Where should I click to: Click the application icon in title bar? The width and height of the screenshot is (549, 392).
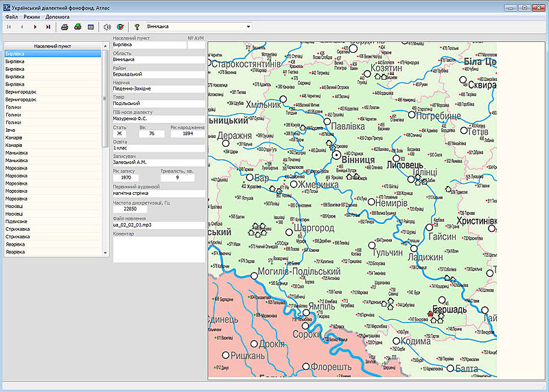click(7, 8)
